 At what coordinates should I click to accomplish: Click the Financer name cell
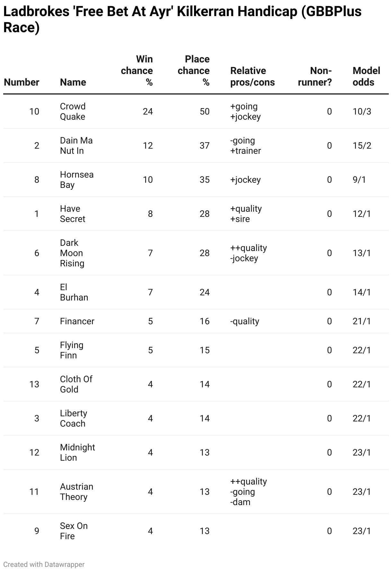(77, 321)
